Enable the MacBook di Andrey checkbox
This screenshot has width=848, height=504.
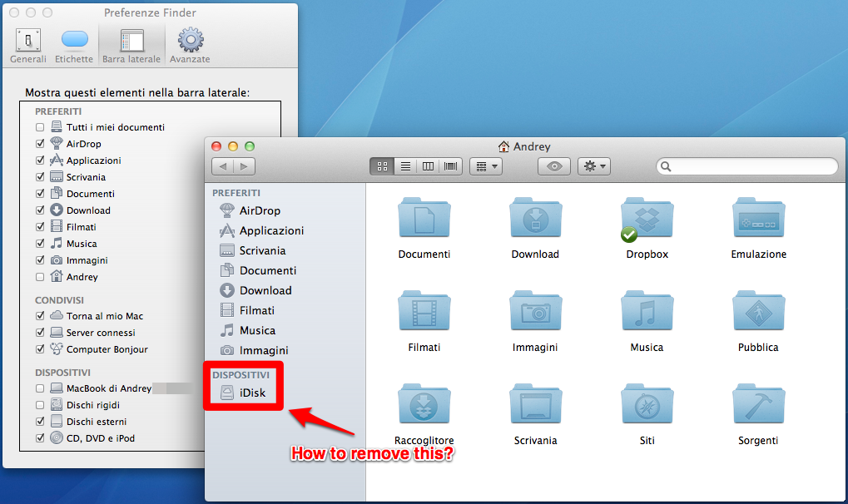click(x=40, y=388)
